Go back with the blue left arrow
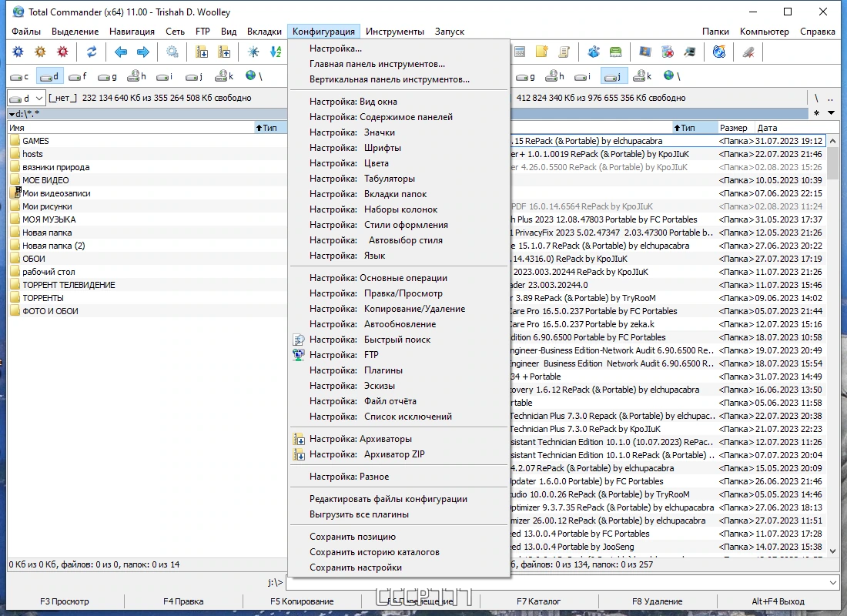The height and width of the screenshot is (616, 847). pos(121,52)
